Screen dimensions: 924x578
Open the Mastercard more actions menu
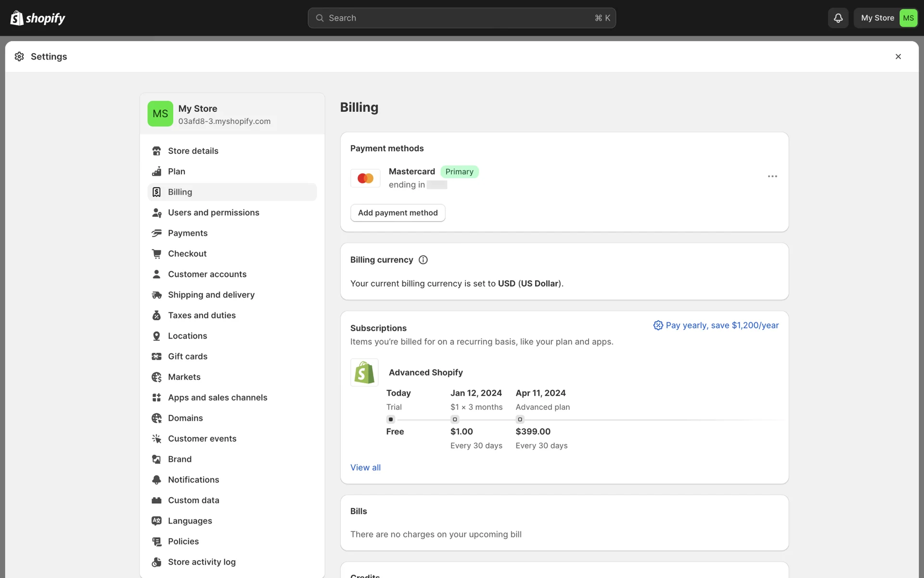pyautogui.click(x=772, y=176)
